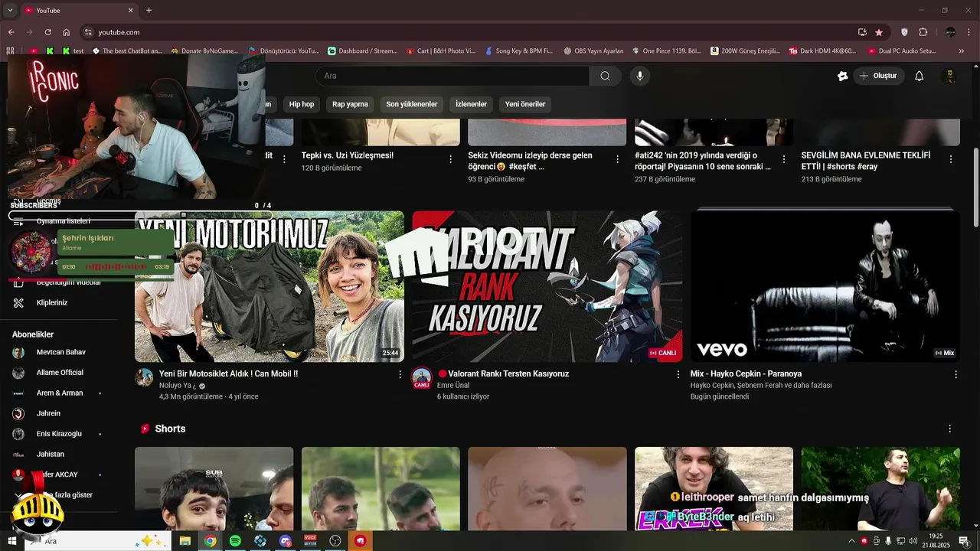Select the Hip hop filter chip
Screen dimensions: 980x551
(x=302, y=104)
